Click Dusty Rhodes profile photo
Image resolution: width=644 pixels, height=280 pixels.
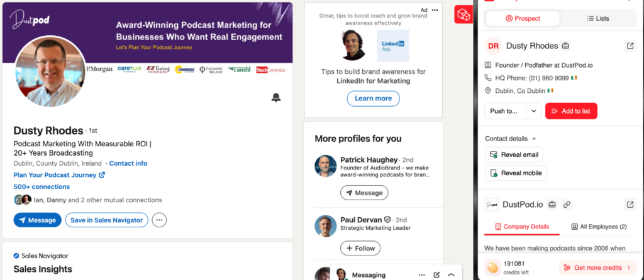point(51,72)
